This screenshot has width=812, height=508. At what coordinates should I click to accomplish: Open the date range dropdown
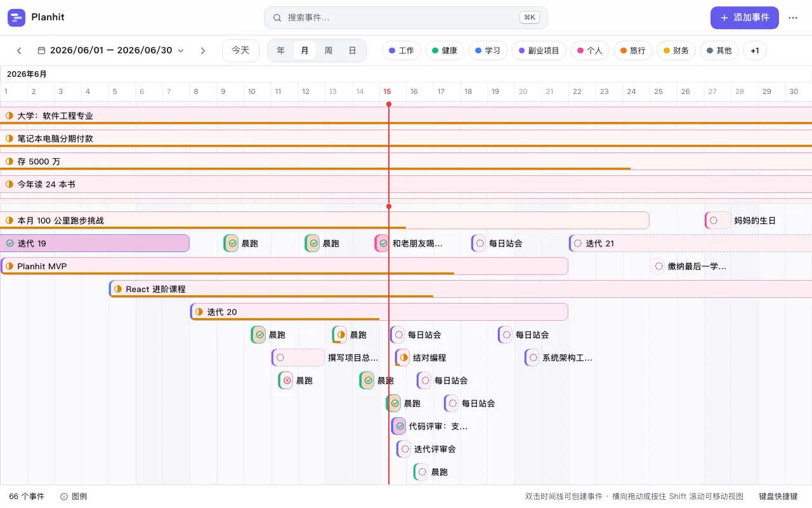(x=111, y=51)
